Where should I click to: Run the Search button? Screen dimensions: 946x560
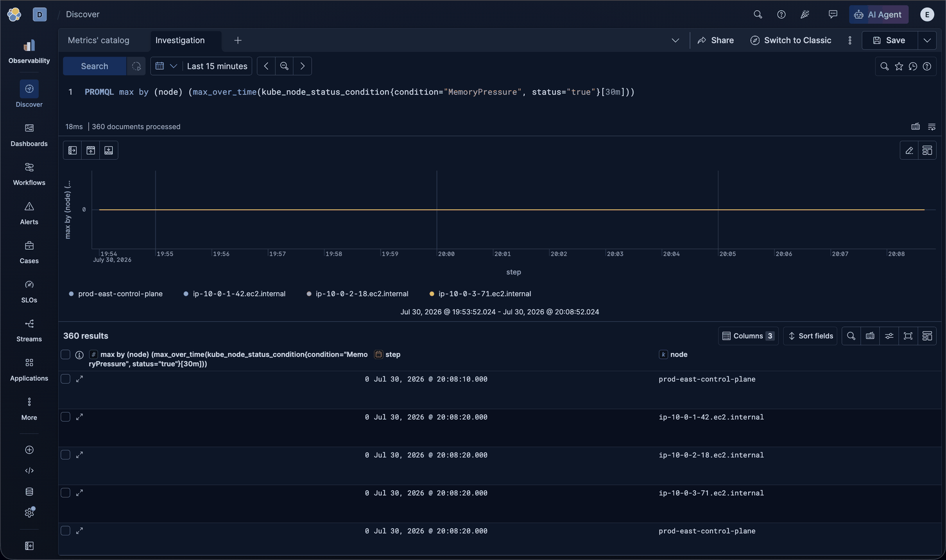click(95, 66)
